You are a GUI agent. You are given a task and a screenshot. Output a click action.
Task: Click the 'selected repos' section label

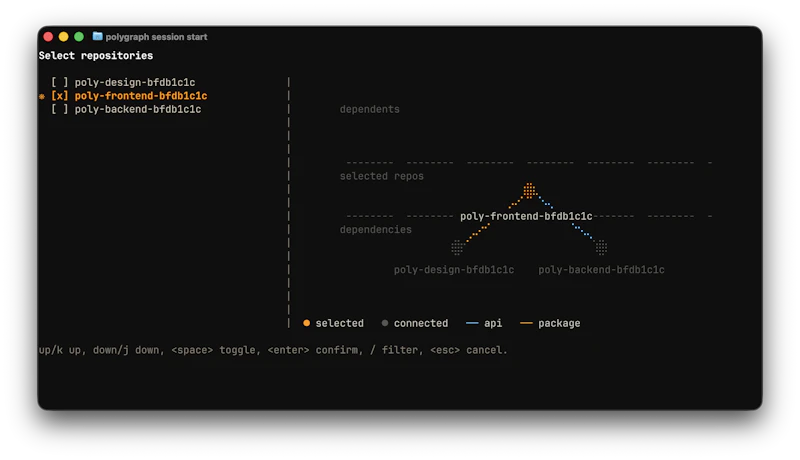point(382,176)
